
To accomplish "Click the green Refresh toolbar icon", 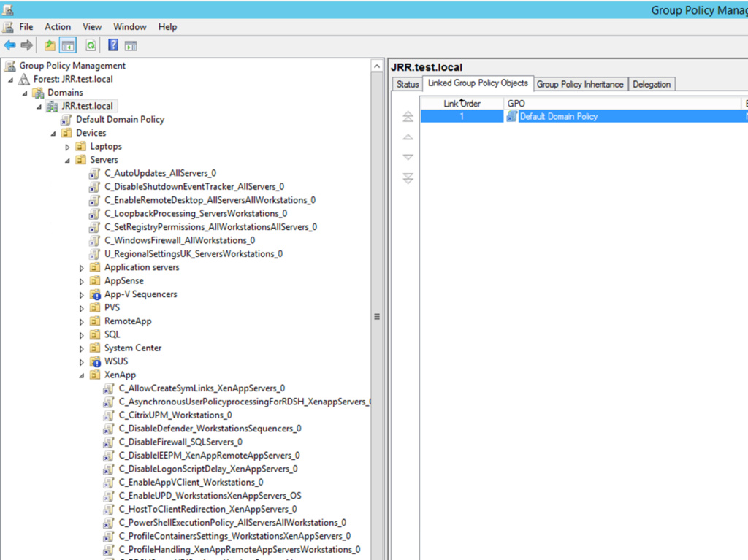I will pyautogui.click(x=90, y=45).
